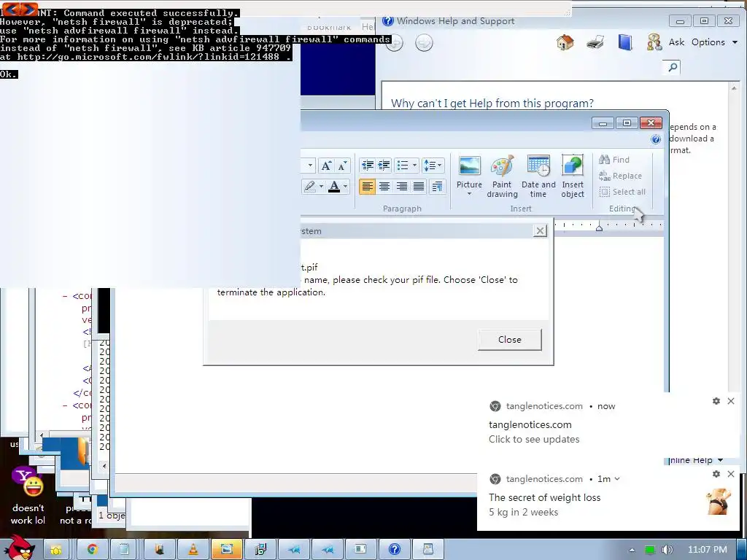Screen dimensions: 747x560
Task: Dismiss the error dialog with X
Action: click(540, 231)
